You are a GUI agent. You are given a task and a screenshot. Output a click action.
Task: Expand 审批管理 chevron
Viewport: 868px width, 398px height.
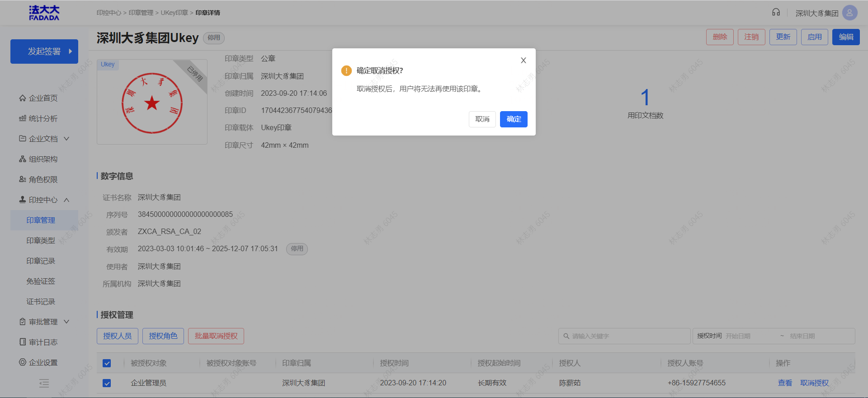tap(66, 322)
